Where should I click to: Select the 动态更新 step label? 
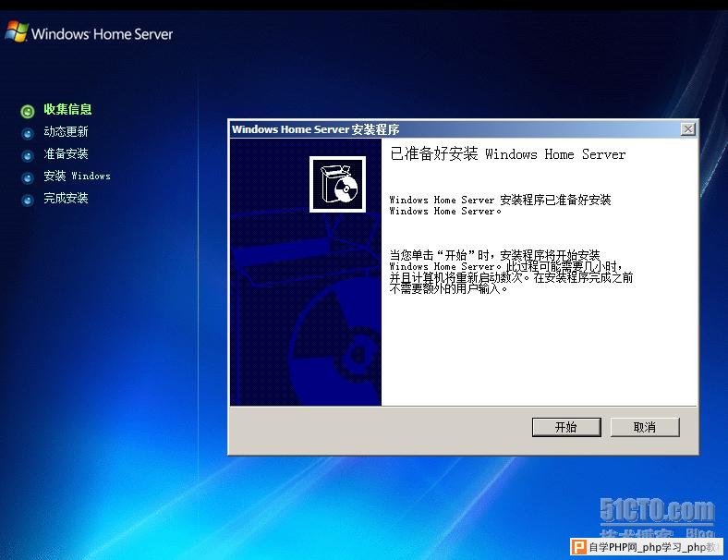point(66,131)
